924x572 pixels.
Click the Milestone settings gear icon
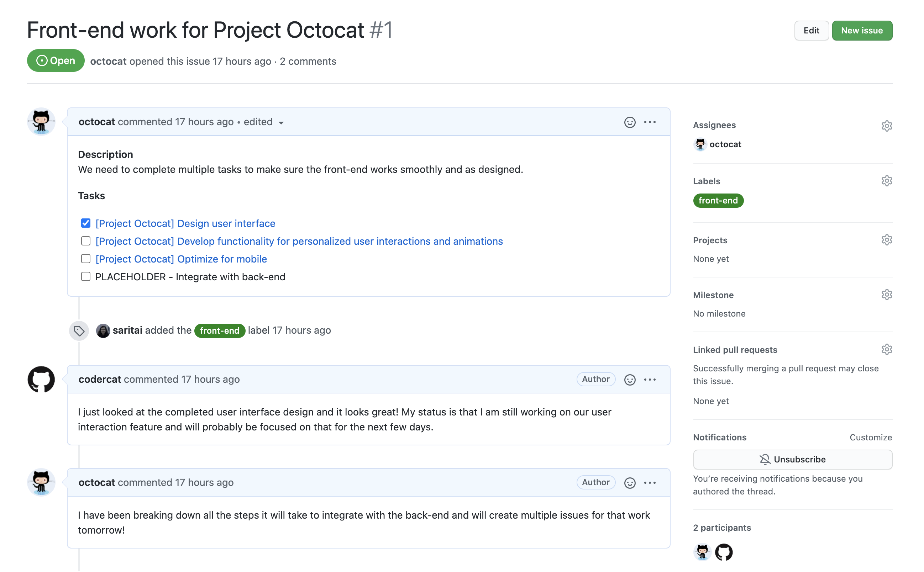pos(886,295)
